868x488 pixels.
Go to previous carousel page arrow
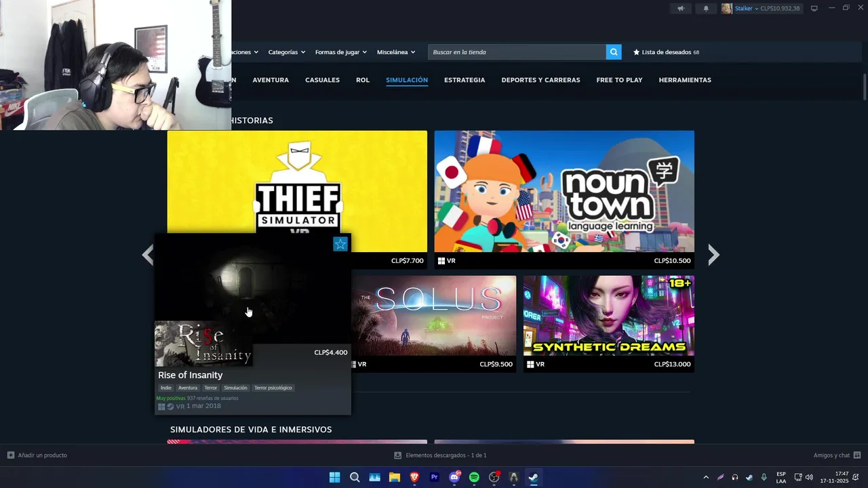point(148,255)
